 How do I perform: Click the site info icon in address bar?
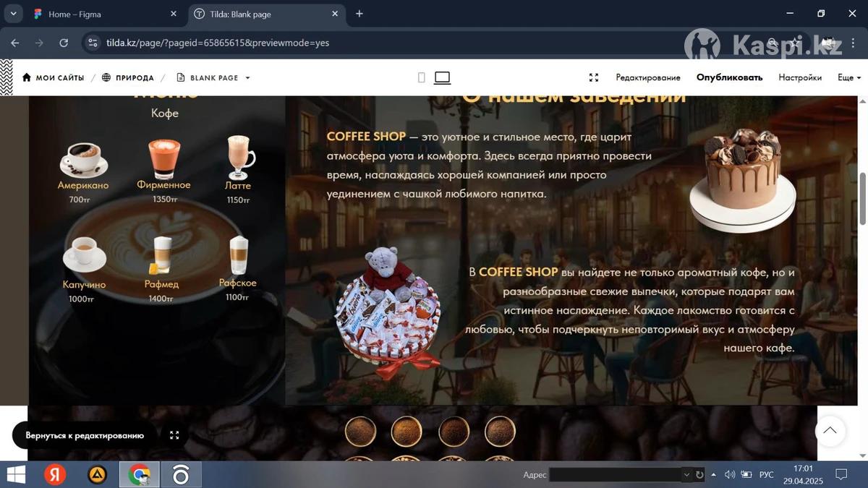pos(93,43)
